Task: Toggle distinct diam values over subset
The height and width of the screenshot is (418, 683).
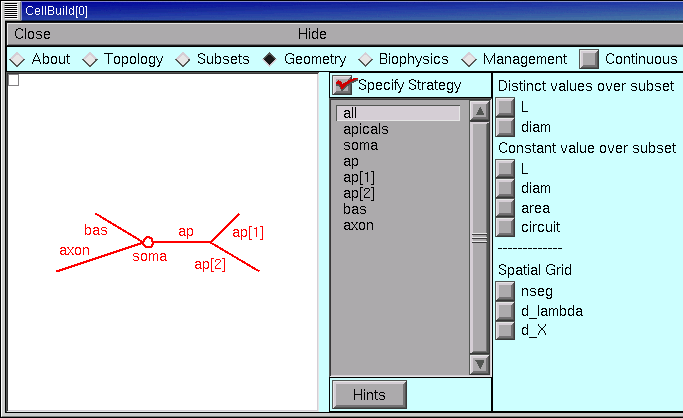Action: tap(506, 127)
